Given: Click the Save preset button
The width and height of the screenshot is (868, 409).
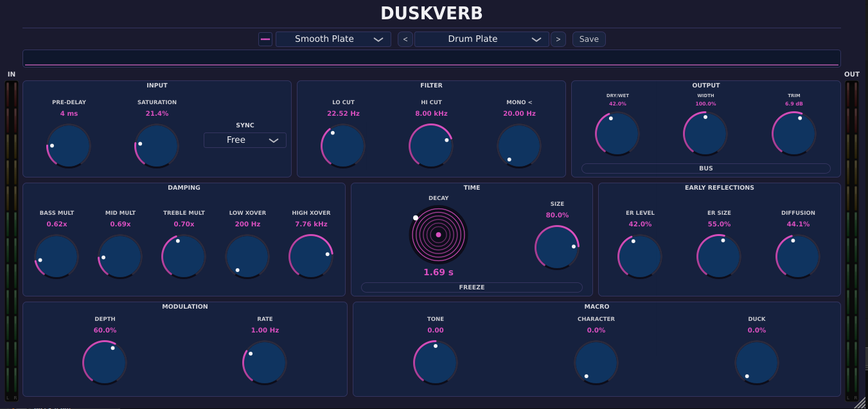Looking at the screenshot, I should click(x=589, y=39).
